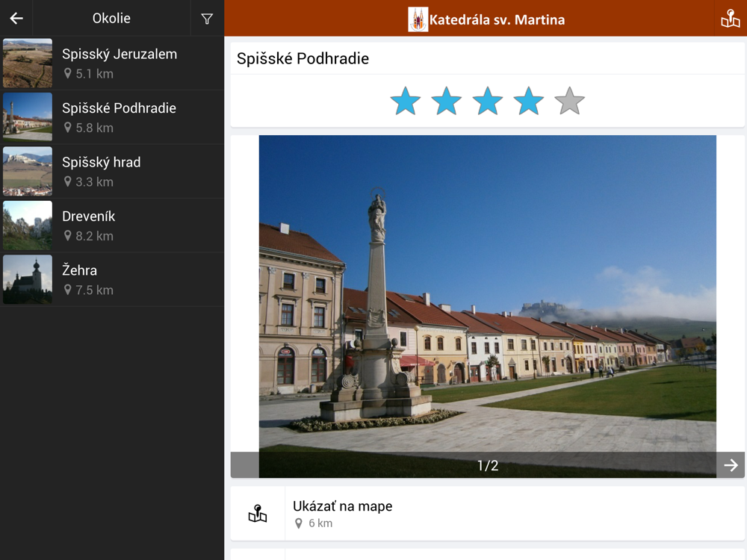Click the Spišský hrad castle thumbnail
747x560 pixels.
coord(28,172)
